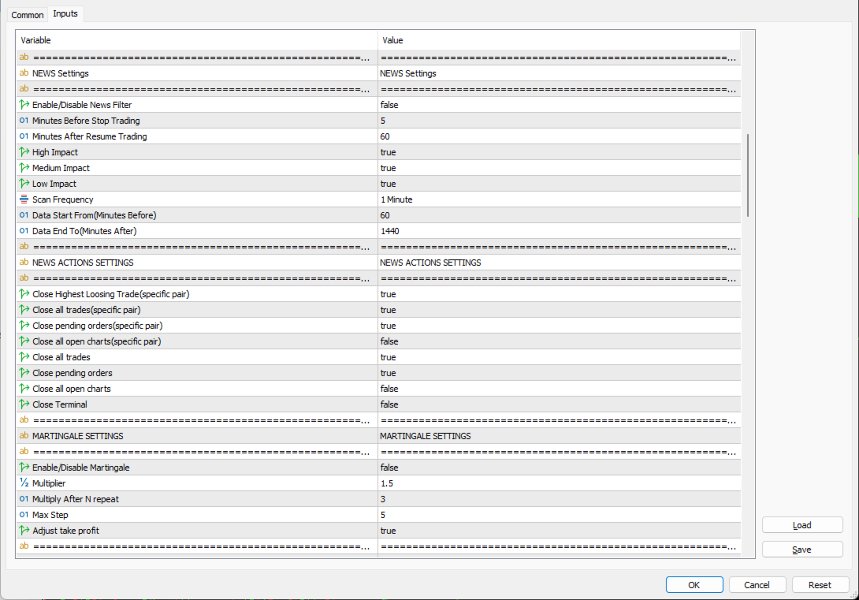
Task: Select the Inputs tab
Action: click(x=65, y=14)
